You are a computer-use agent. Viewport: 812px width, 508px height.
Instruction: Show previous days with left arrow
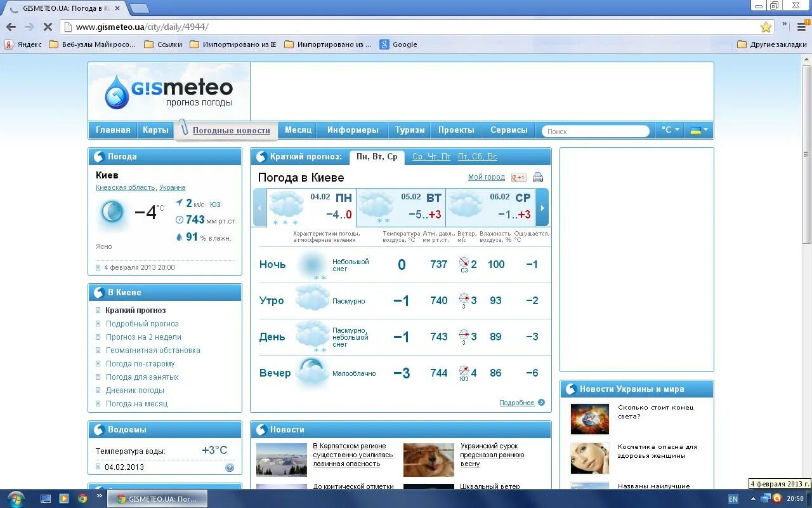tap(259, 208)
